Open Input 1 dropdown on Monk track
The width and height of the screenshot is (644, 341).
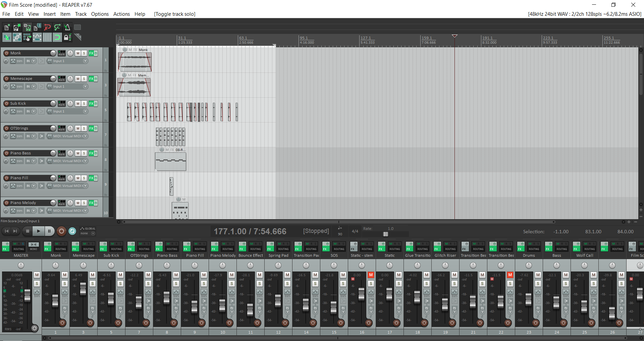point(85,61)
